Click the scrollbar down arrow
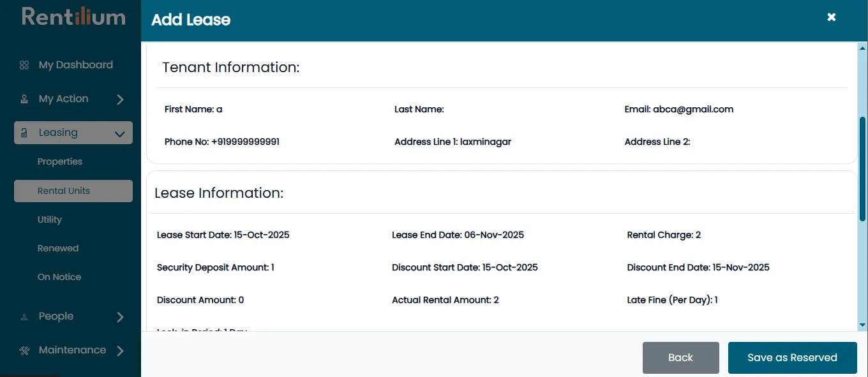The width and height of the screenshot is (868, 377). (x=863, y=325)
